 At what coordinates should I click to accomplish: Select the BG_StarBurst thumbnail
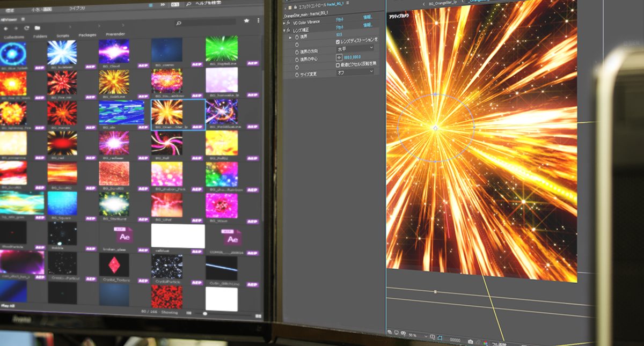tap(114, 204)
